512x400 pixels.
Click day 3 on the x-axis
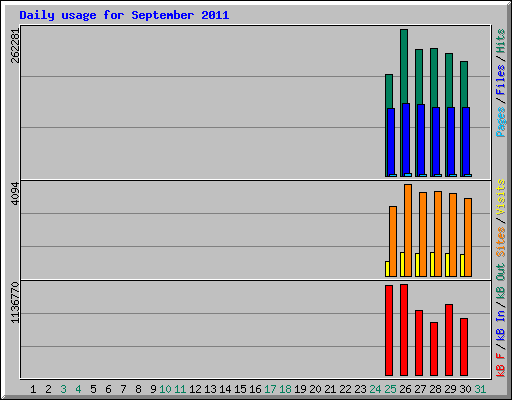point(63,389)
